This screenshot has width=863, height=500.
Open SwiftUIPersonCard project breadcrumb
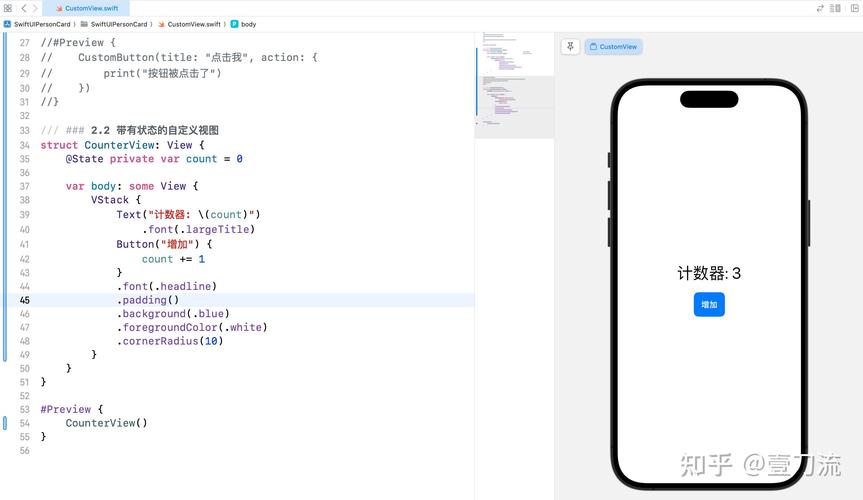tap(37, 24)
